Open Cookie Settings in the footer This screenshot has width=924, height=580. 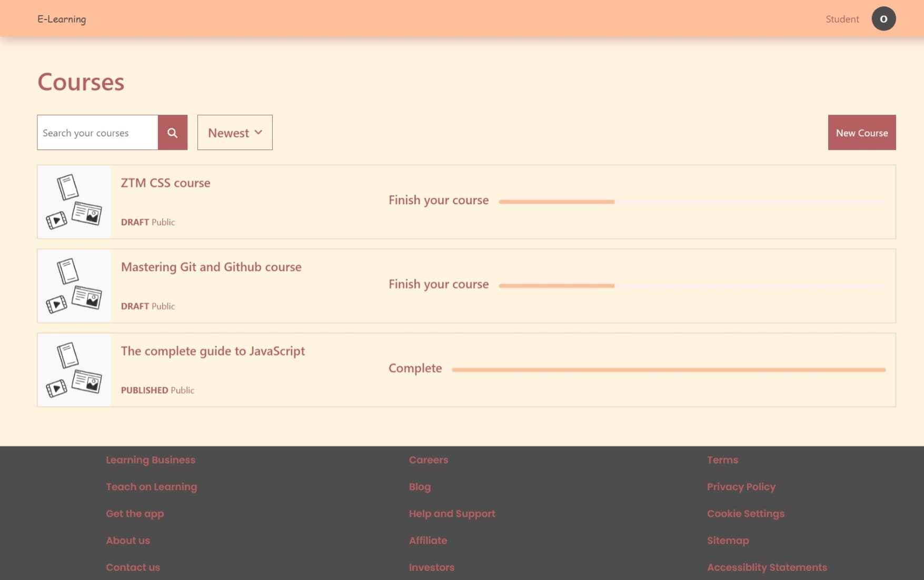745,514
